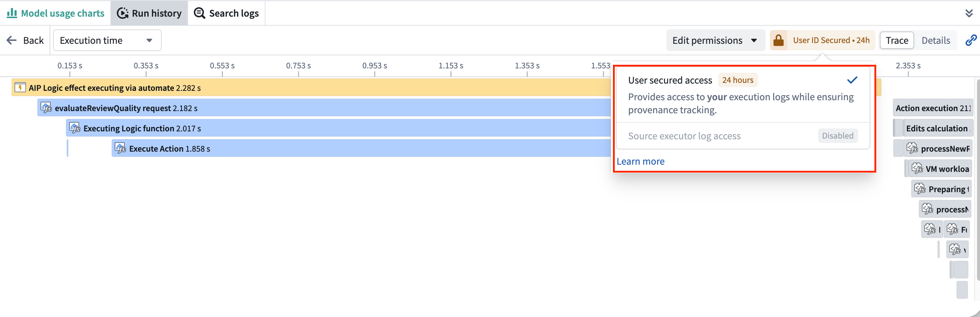This screenshot has height=317, width=980.
Task: Select evaluateReviewQuality request span
Action: pyautogui.click(x=324, y=108)
